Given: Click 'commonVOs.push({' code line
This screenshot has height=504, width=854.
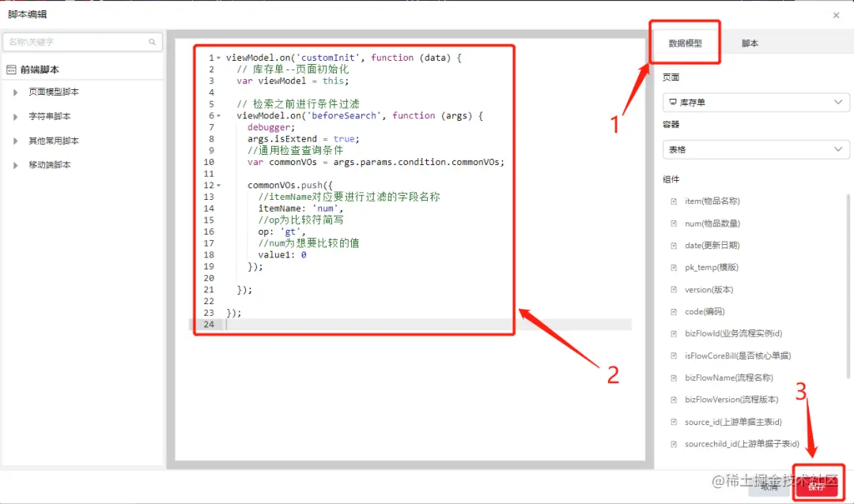Looking at the screenshot, I should [x=289, y=185].
